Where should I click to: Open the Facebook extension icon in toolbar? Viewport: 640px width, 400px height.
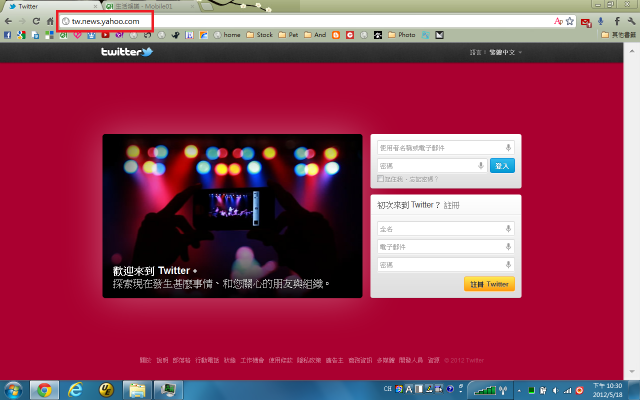point(617,21)
